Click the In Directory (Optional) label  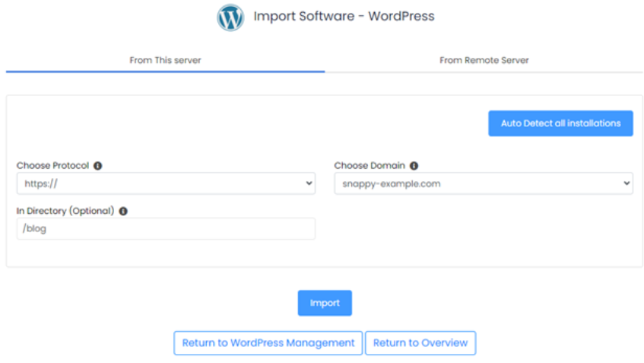[65, 211]
